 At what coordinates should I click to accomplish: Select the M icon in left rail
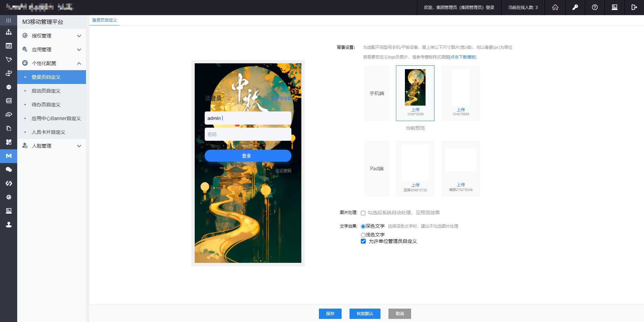click(9, 156)
